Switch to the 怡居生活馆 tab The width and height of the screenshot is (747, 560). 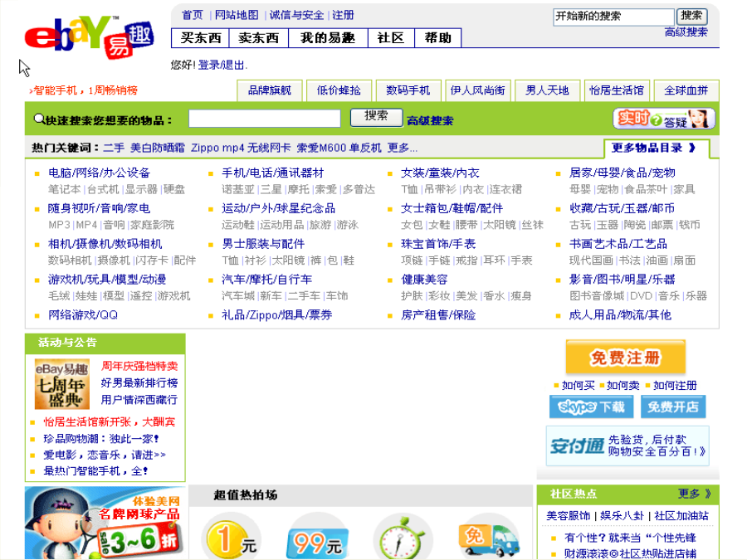[x=617, y=90]
